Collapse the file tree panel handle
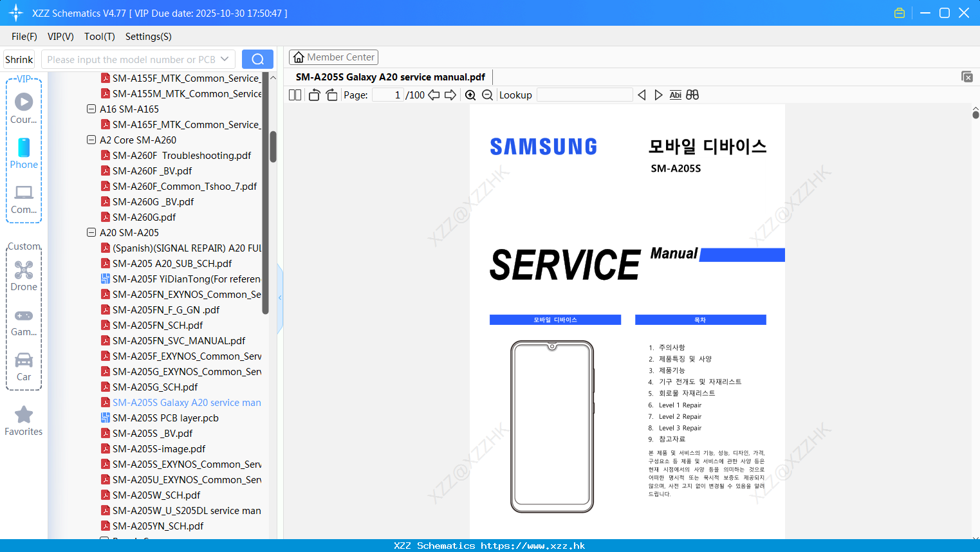 coord(280,298)
